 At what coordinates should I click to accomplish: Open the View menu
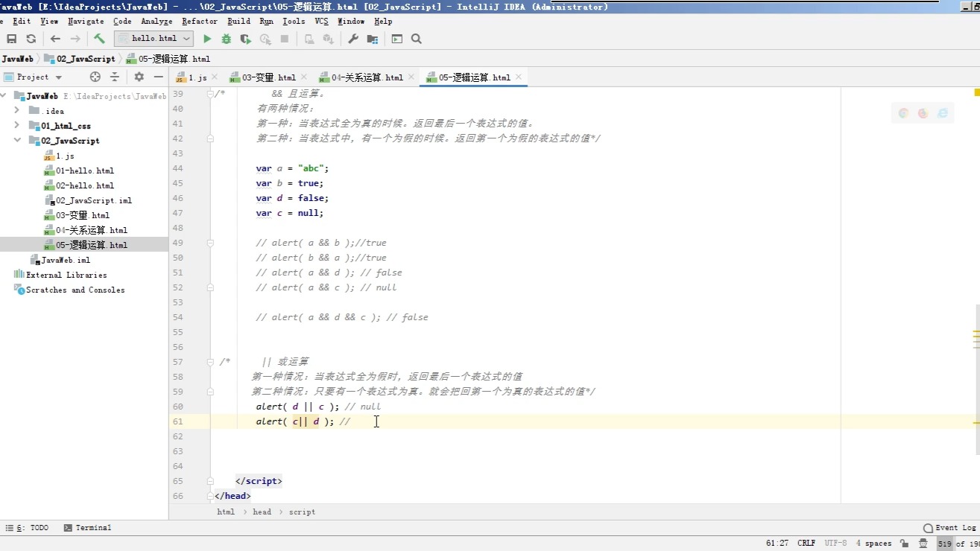[x=49, y=22]
